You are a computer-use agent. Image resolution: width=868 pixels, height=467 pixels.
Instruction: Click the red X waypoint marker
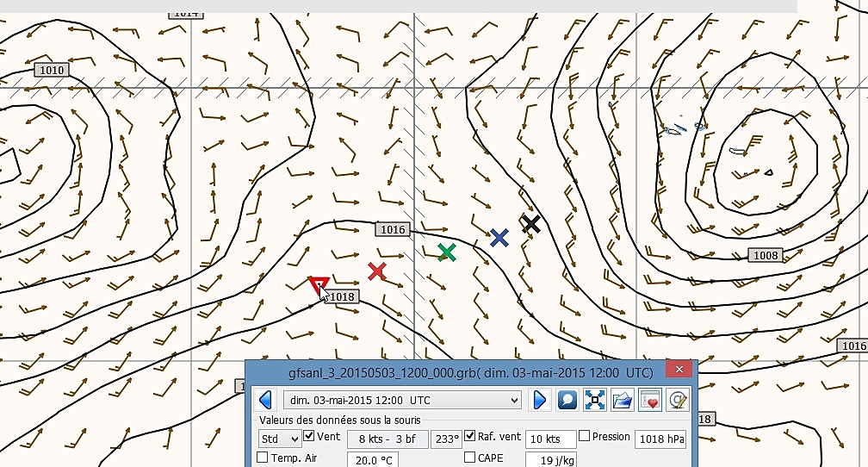tap(377, 271)
